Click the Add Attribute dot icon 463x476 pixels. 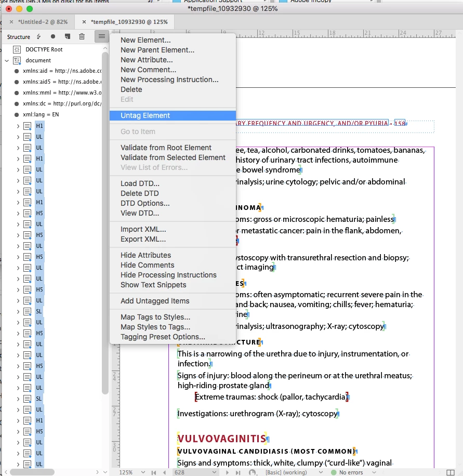[53, 36]
